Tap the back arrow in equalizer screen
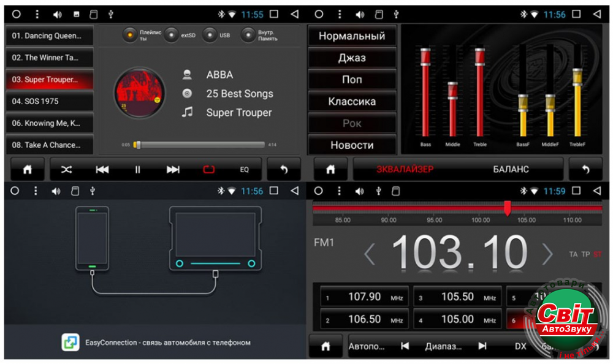The height and width of the screenshot is (364, 613). pyautogui.click(x=585, y=170)
